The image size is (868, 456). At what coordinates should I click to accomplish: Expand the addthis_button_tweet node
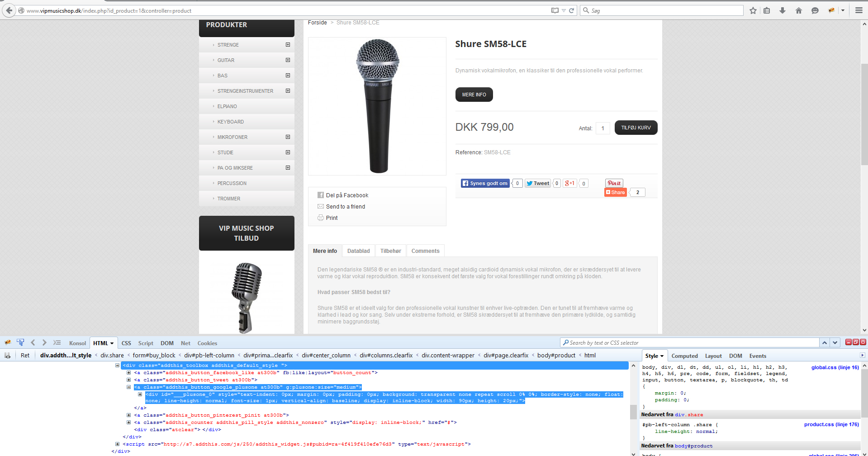click(128, 380)
